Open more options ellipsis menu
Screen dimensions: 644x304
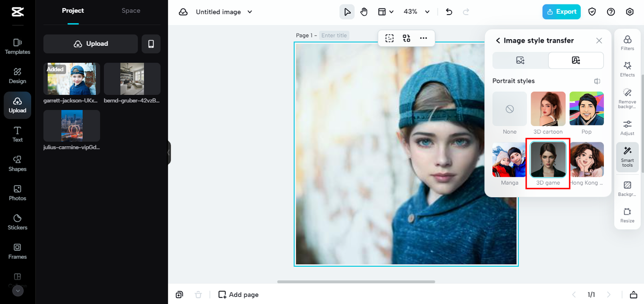(x=424, y=38)
